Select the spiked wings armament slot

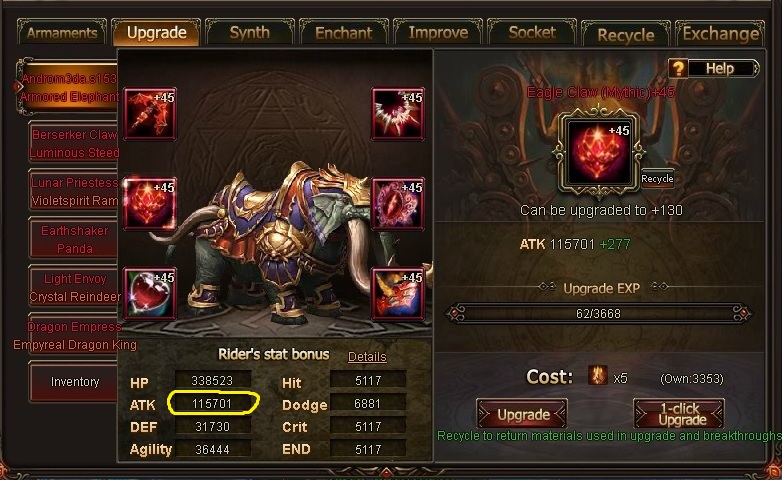pyautogui.click(x=397, y=114)
